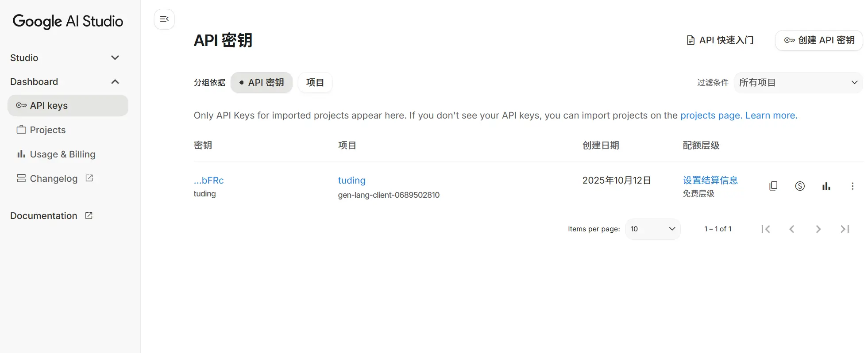The height and width of the screenshot is (353, 868).
Task: Open the 所有项目 filter dropdown
Action: (799, 83)
